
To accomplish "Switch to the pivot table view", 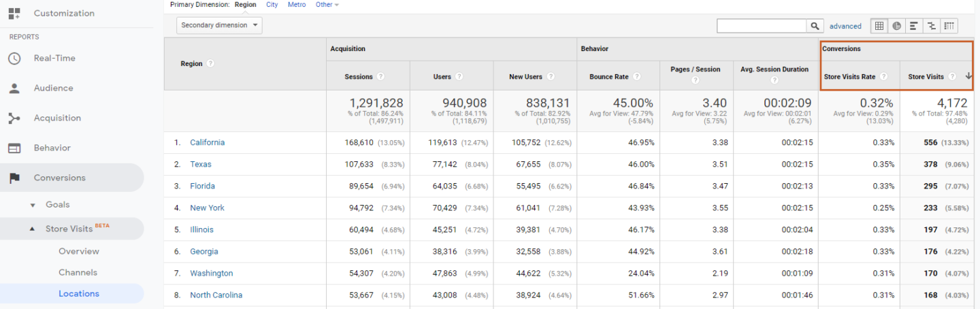I will (x=949, y=26).
